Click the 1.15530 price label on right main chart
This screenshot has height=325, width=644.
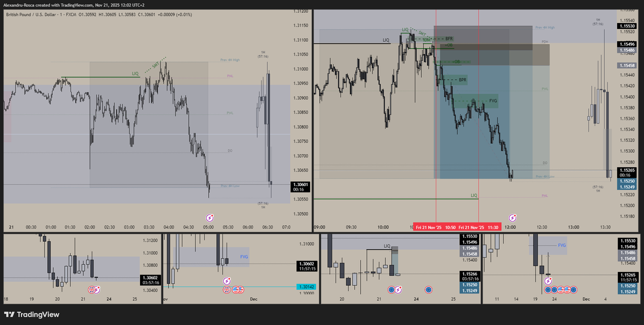coord(626,26)
